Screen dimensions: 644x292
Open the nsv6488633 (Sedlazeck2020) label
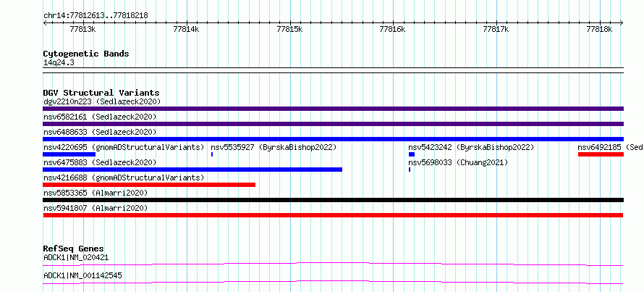coord(100,132)
